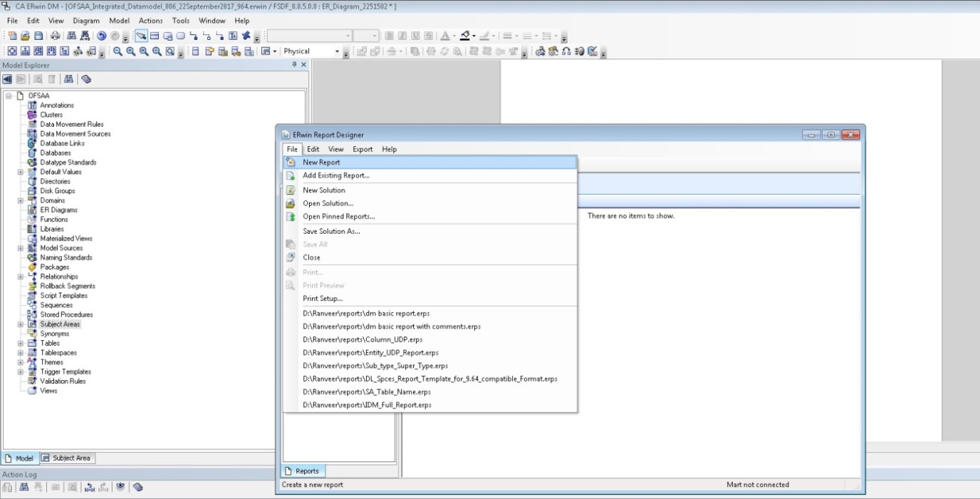Expand the Relationships node in Model Explorer

[20, 277]
